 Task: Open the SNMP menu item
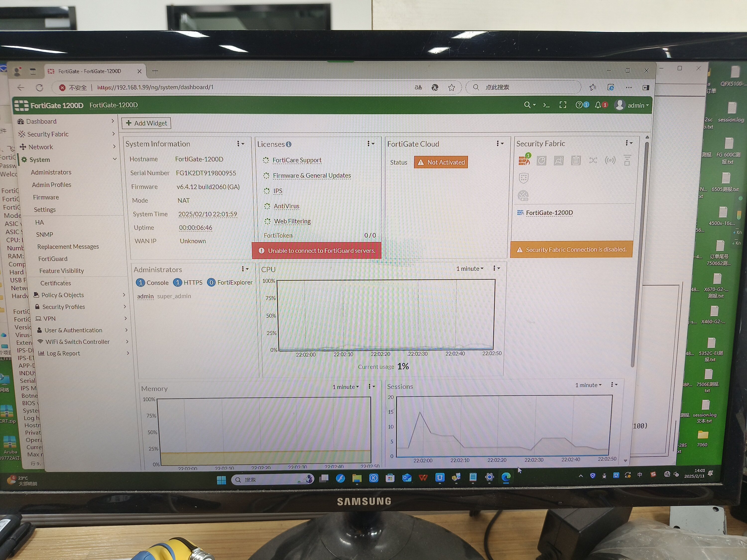45,234
